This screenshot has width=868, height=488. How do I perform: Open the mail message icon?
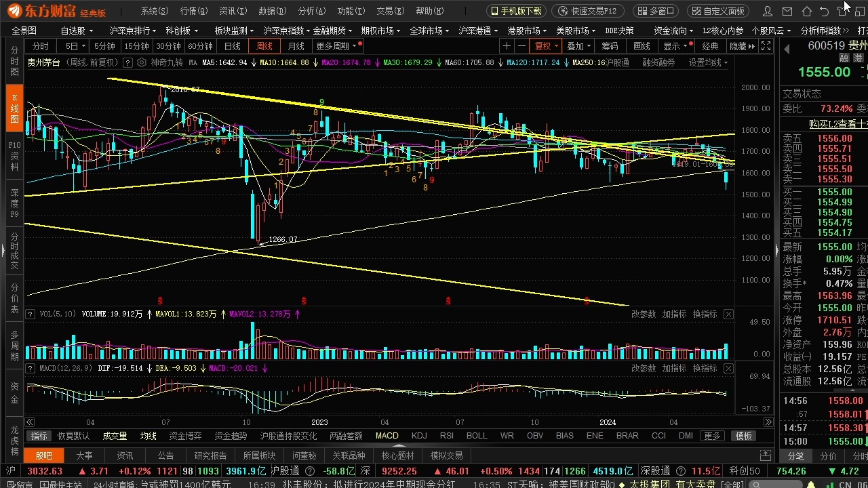coord(787,11)
